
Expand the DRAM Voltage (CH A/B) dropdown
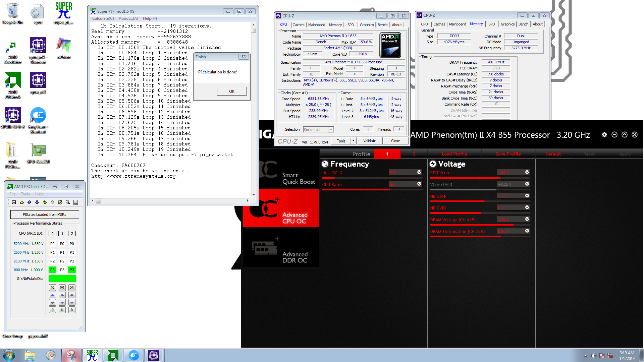coord(527,219)
